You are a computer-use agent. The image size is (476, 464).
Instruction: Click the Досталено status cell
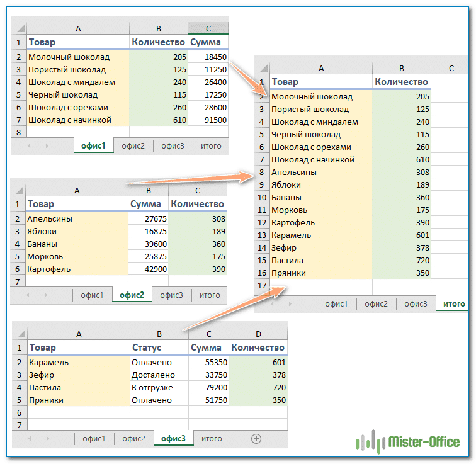[159, 375]
